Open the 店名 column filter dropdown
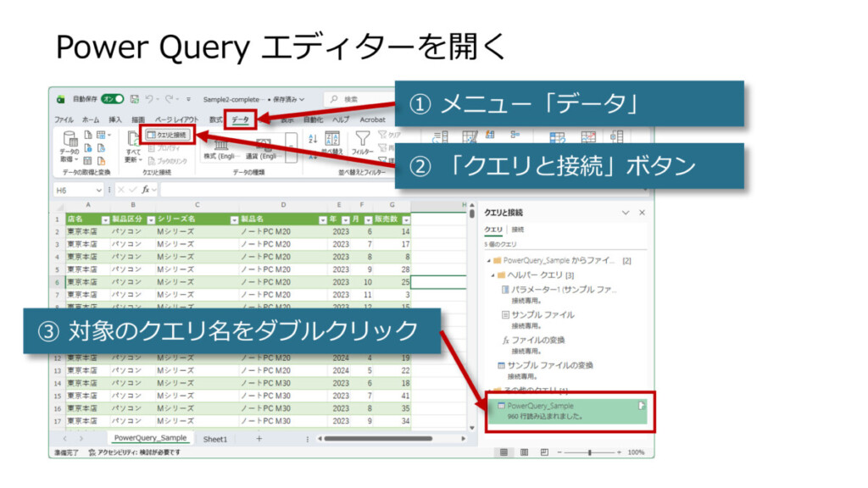Image resolution: width=868 pixels, height=488 pixels. point(103,219)
